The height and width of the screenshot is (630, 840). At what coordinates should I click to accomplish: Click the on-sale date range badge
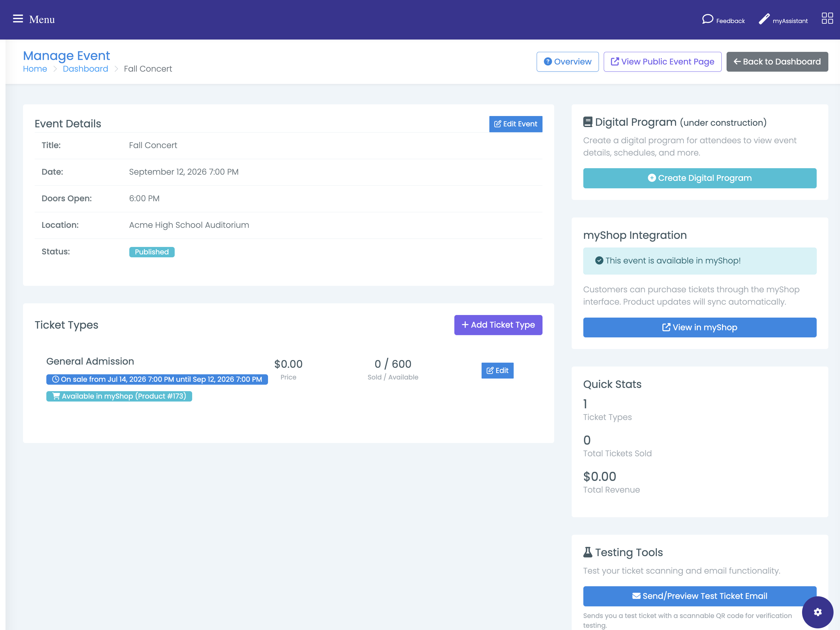(157, 379)
